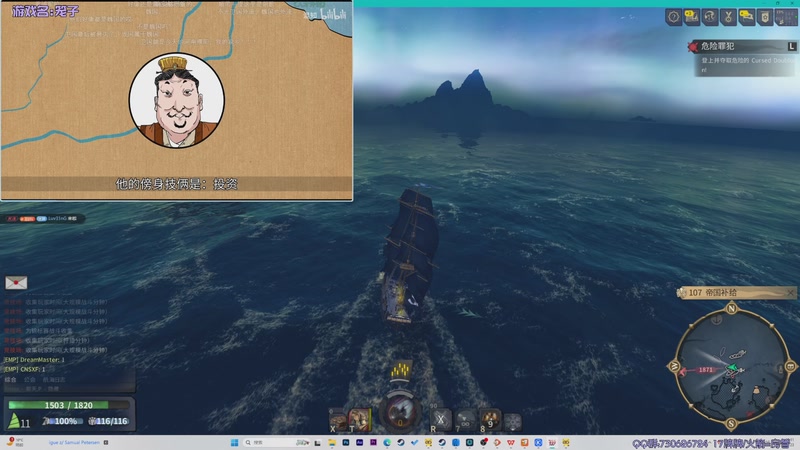Open the red-sealed mail envelope

pos(16,283)
